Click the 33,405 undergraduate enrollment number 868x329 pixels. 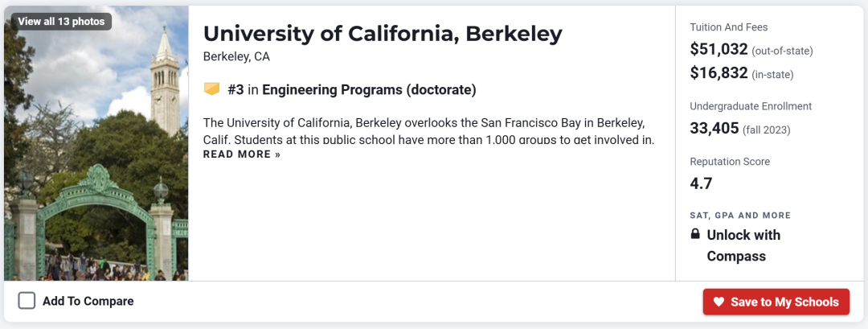coord(714,128)
